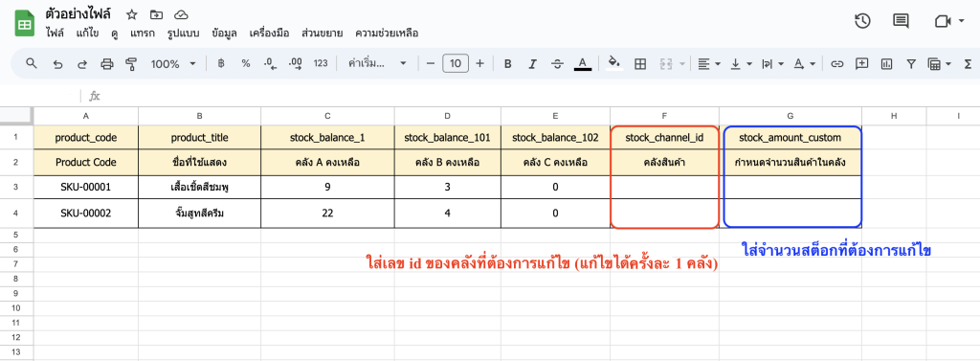Select row 3 header

click(x=16, y=187)
